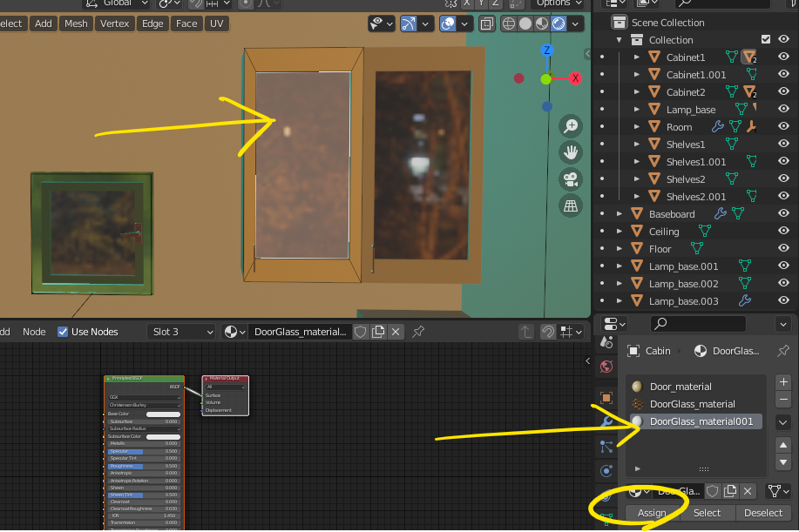Collapse the Collection in outliner
Image resolution: width=799 pixels, height=532 pixels.
[620, 40]
